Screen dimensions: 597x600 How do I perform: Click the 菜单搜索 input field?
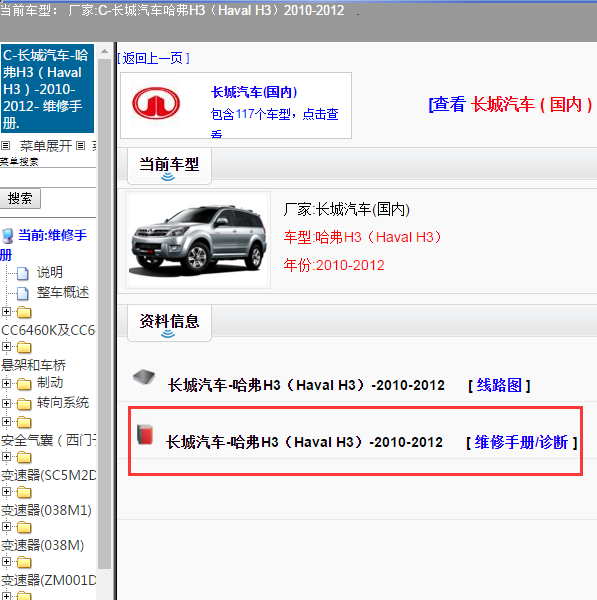point(48,178)
